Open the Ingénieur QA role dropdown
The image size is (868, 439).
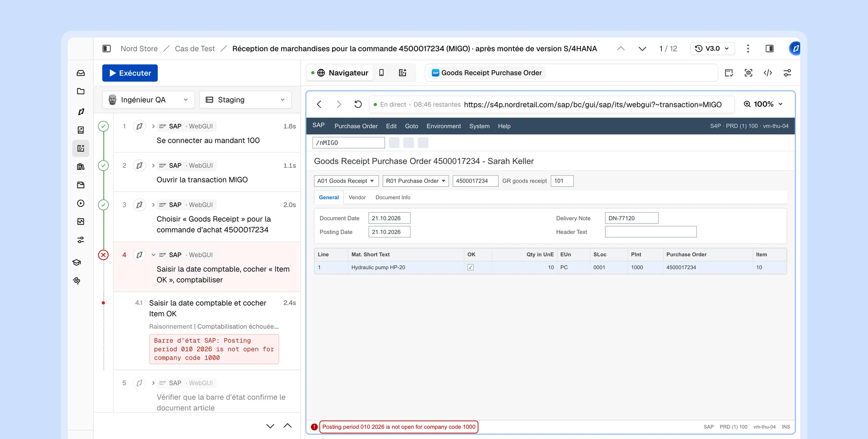148,100
